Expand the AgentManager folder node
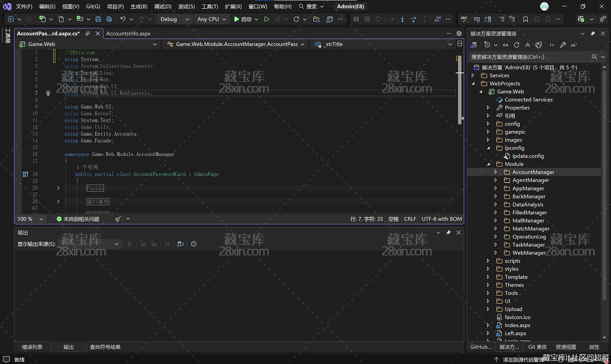Screen dimensions: 611x364 point(496,180)
